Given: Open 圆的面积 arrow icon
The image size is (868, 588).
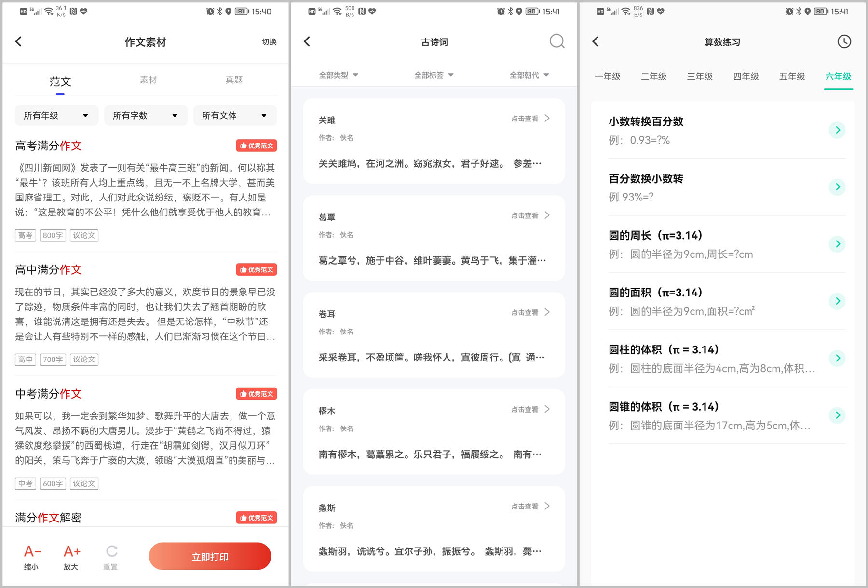Looking at the screenshot, I should click(x=838, y=301).
